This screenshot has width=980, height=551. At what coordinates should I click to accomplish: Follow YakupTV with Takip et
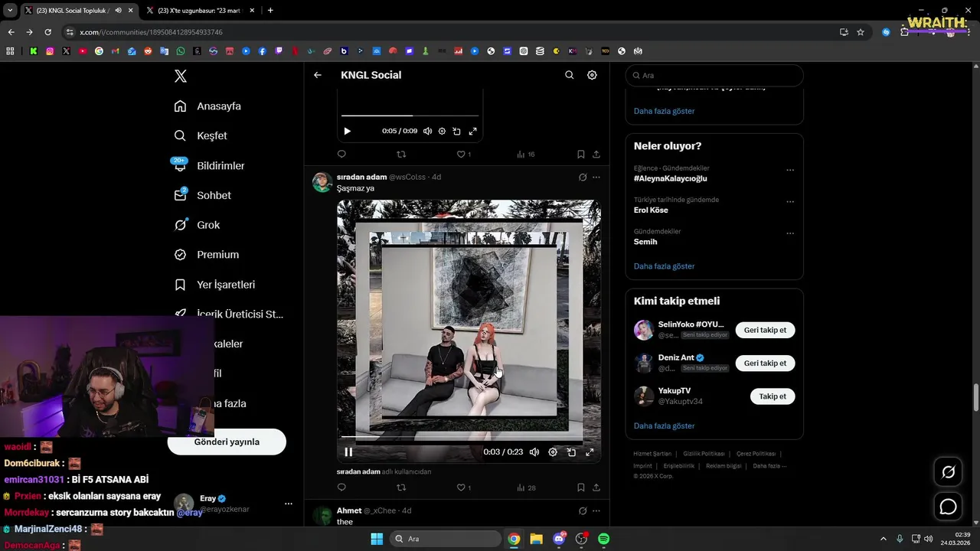pos(773,396)
